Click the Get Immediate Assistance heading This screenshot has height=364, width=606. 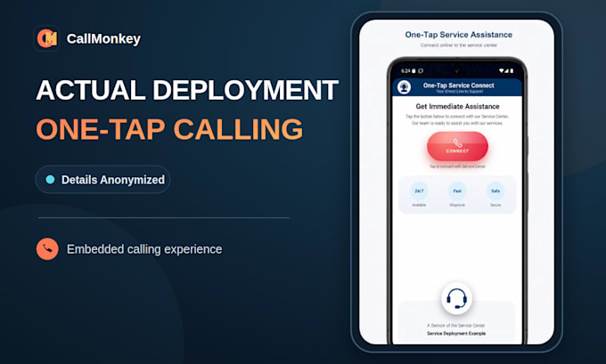pos(457,106)
